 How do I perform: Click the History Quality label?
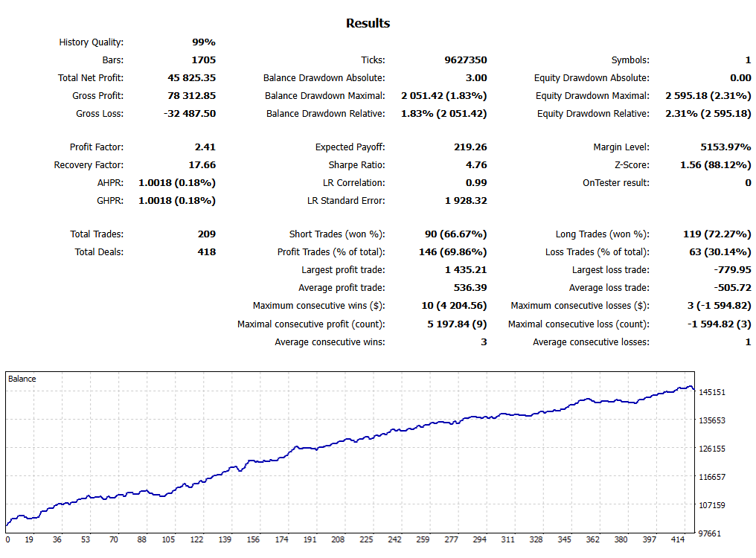pyautogui.click(x=91, y=42)
